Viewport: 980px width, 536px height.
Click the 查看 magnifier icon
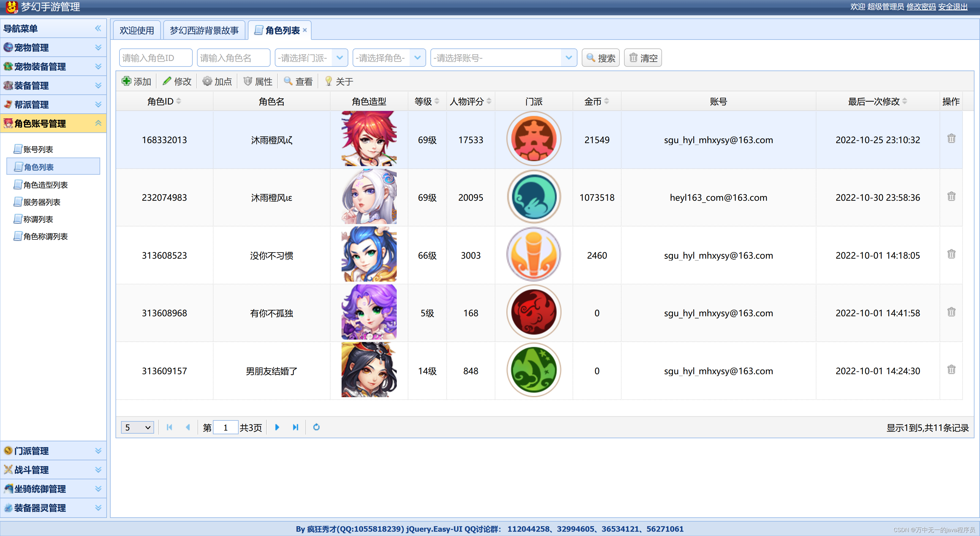pyautogui.click(x=289, y=81)
